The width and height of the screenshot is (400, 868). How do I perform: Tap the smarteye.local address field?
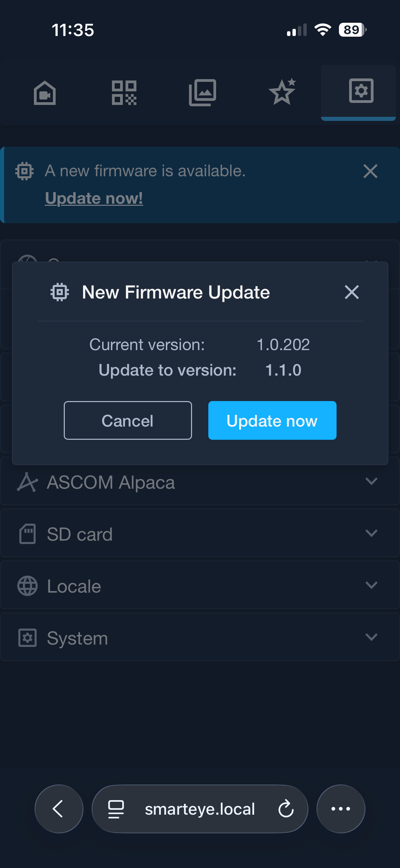[199, 809]
